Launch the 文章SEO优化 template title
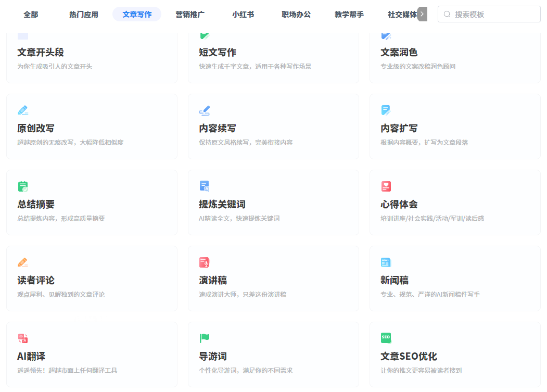This screenshot has width=547, height=392. point(409,357)
